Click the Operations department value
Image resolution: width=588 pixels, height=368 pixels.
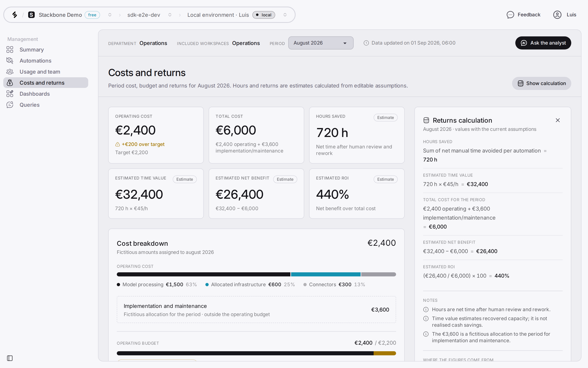[153, 43]
